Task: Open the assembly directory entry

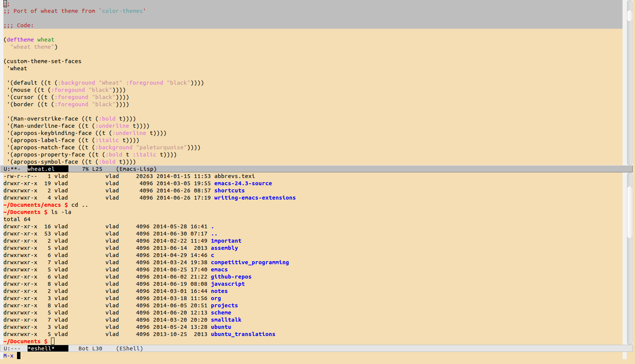Action: coord(225,248)
